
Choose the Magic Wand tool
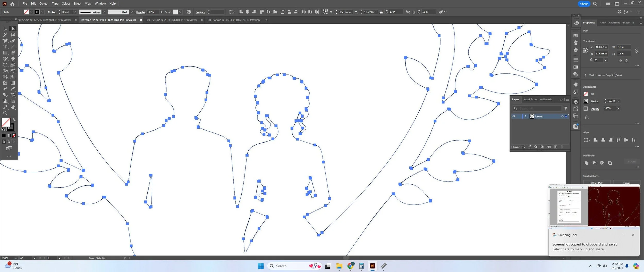(x=5, y=35)
